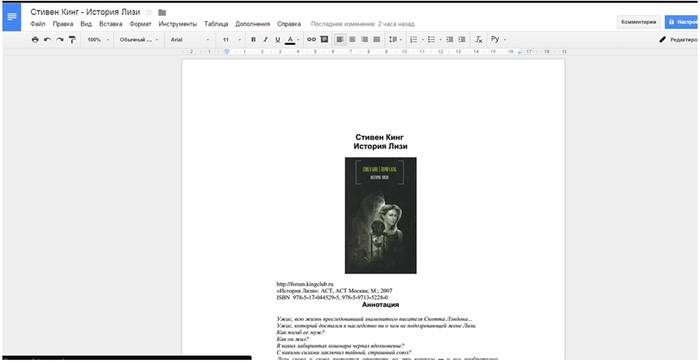Click the decrease indent icon

[x=450, y=40]
